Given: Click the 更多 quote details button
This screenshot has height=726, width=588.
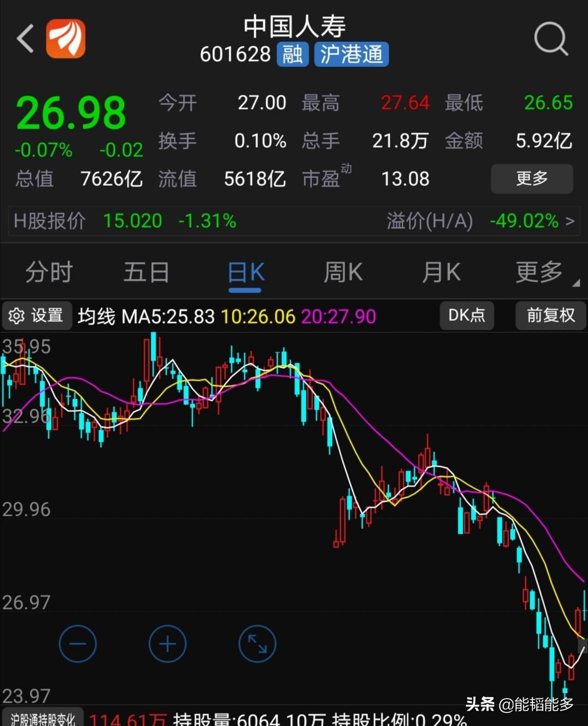Looking at the screenshot, I should pyautogui.click(x=532, y=179).
